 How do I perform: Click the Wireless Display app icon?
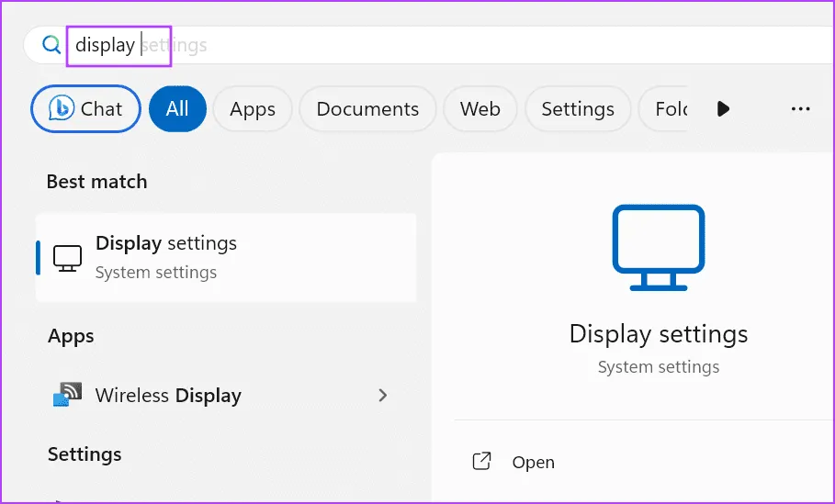pos(67,396)
